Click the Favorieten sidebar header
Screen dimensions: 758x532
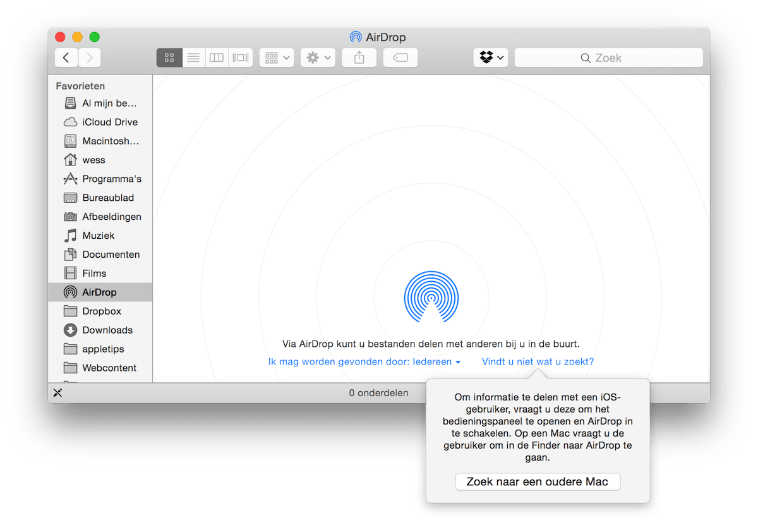80,86
